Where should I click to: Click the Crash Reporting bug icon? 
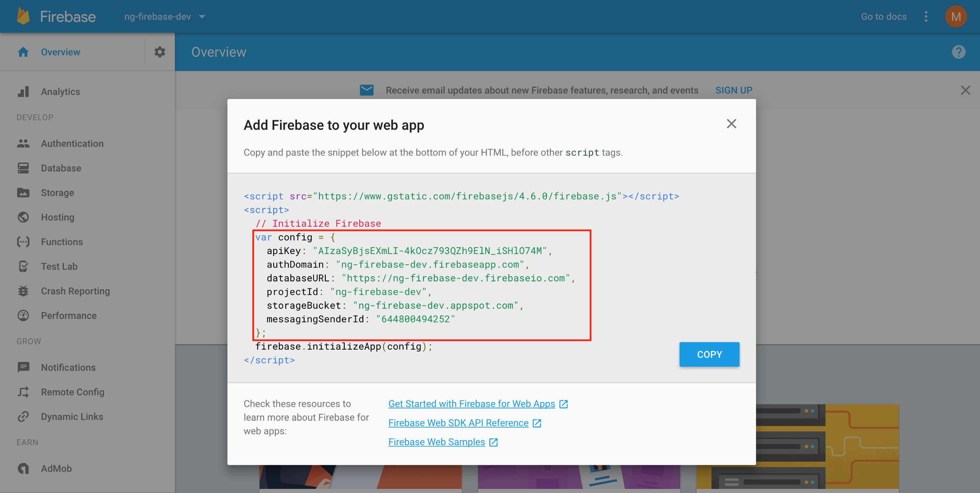[23, 291]
